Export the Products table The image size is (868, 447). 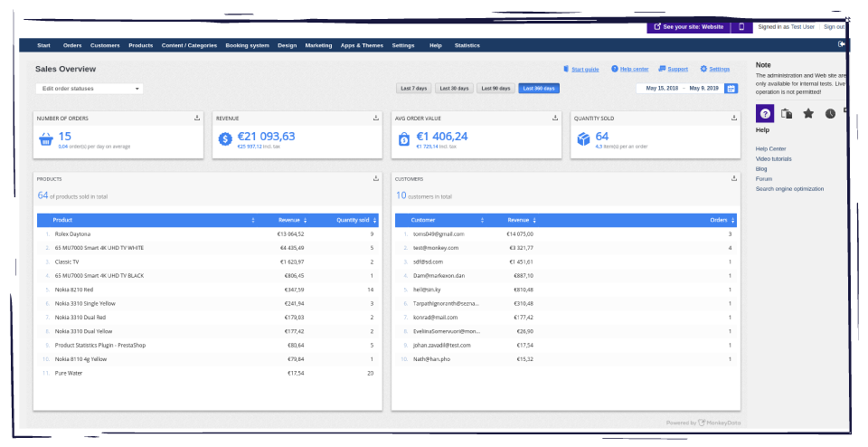(x=376, y=178)
